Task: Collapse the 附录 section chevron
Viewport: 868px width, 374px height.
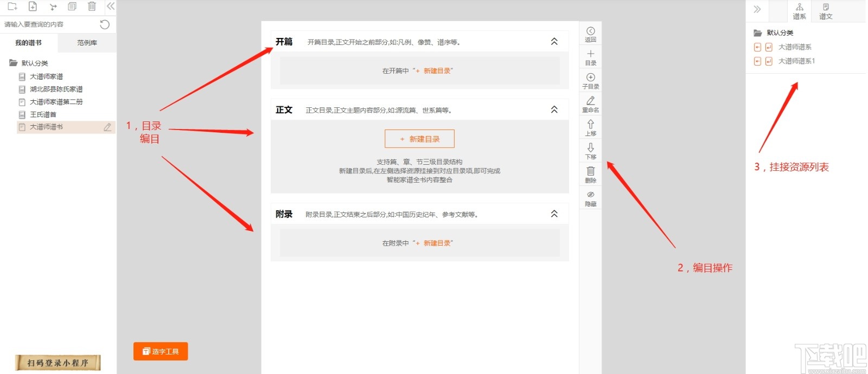Action: (554, 214)
